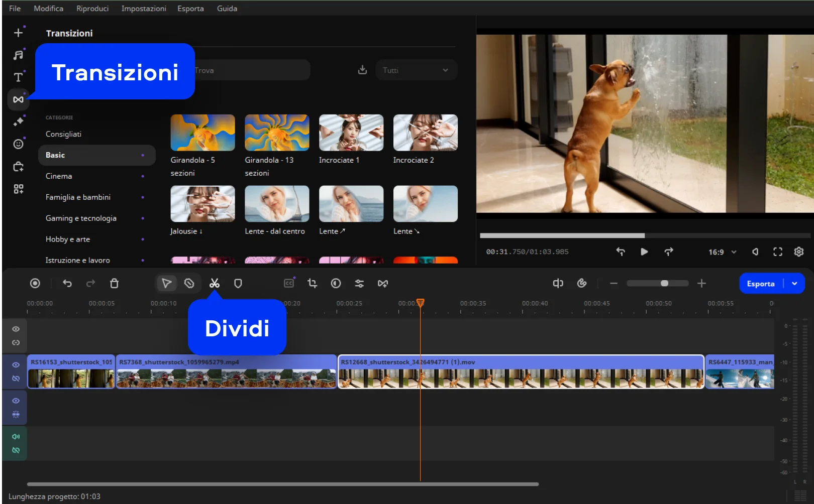Add marker using the shield icon
The width and height of the screenshot is (814, 504).
238,284
